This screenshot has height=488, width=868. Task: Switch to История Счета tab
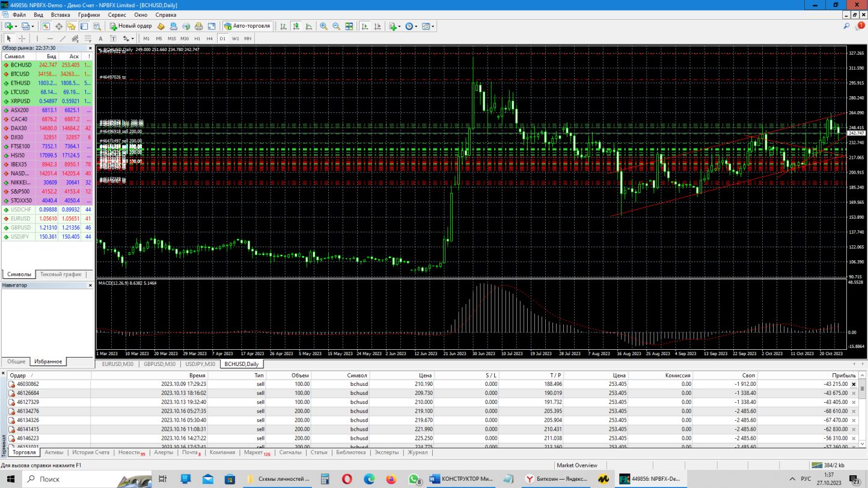point(91,453)
